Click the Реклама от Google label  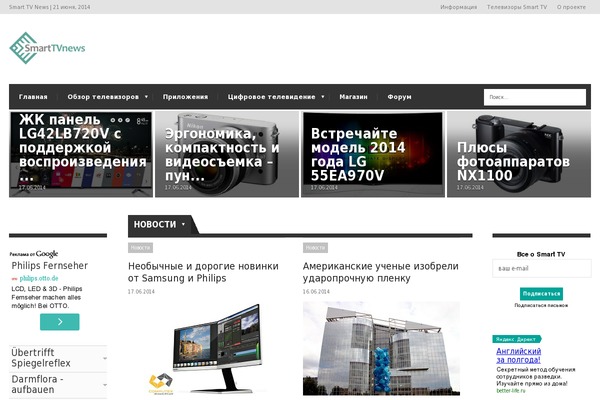[34, 254]
